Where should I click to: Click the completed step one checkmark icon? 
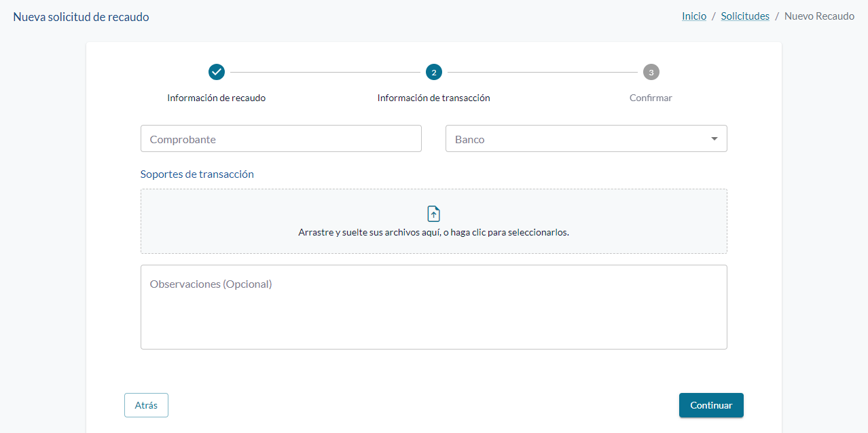pos(217,72)
